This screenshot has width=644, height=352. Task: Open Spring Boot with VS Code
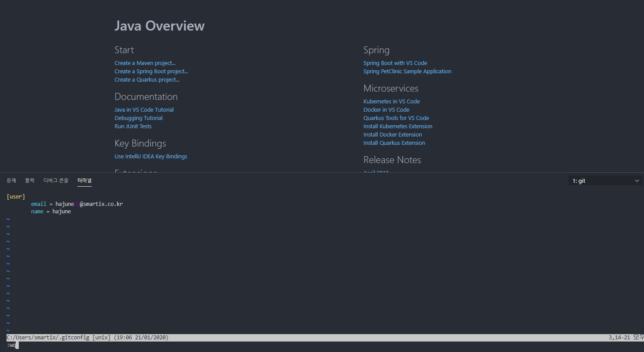tap(395, 63)
